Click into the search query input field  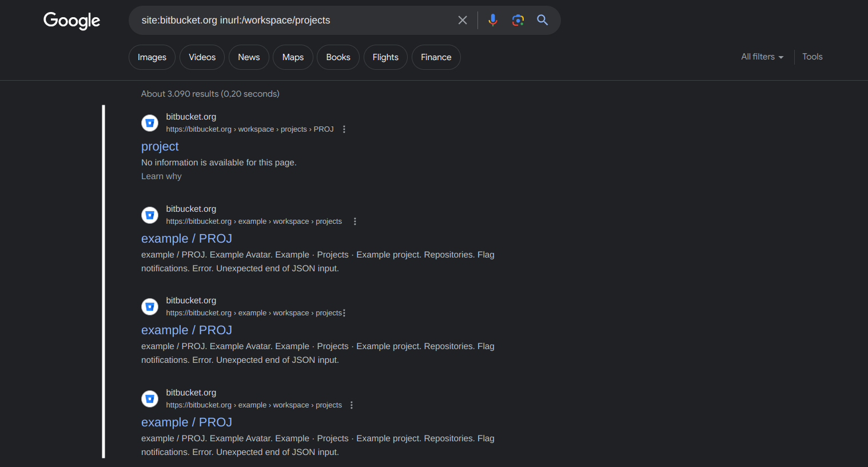pos(294,20)
